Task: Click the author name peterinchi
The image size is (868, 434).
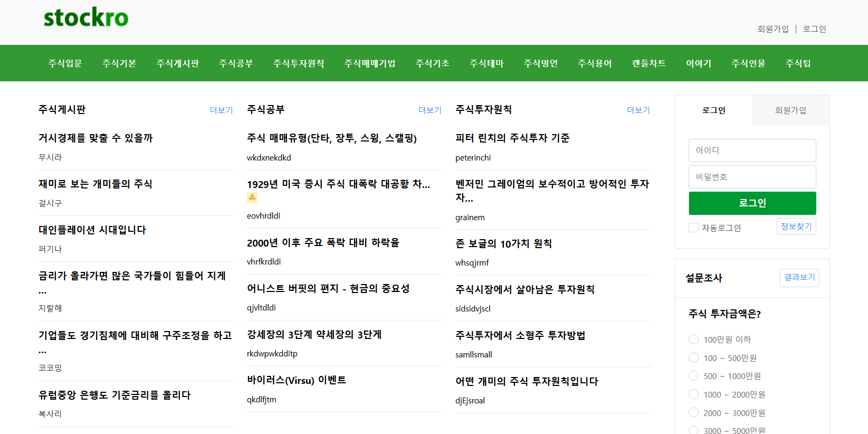Action: coord(473,158)
